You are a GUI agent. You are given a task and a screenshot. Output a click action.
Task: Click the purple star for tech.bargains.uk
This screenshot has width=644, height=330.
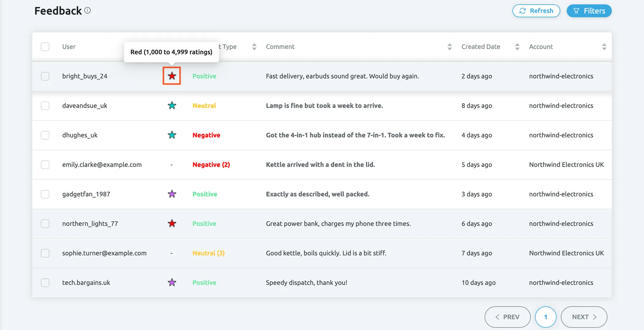(x=172, y=282)
